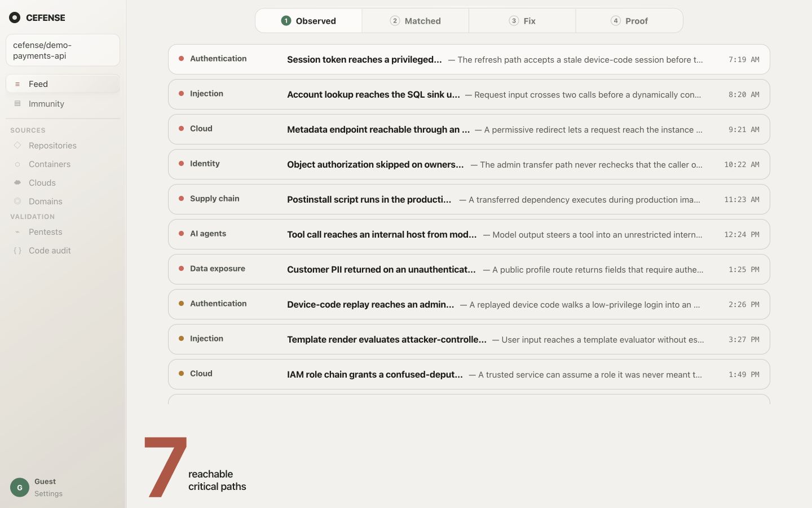
Task: Open the Customer PII Data exposure finding
Action: coord(469,269)
